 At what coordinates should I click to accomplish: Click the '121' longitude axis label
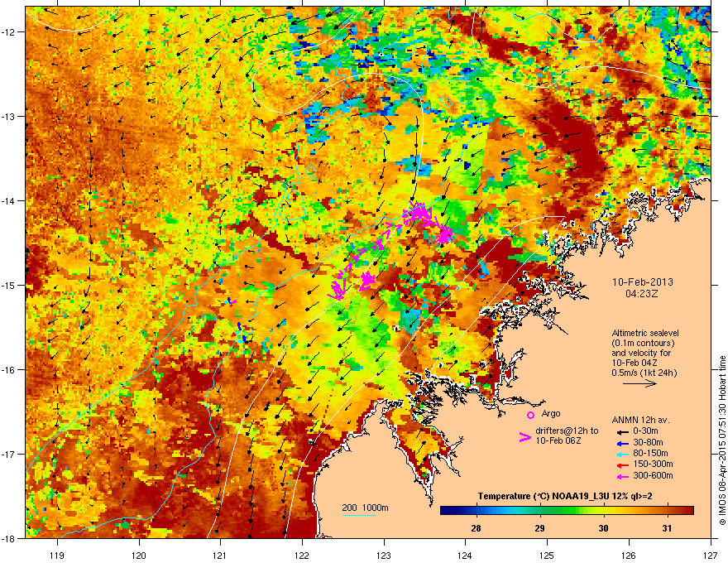point(220,556)
